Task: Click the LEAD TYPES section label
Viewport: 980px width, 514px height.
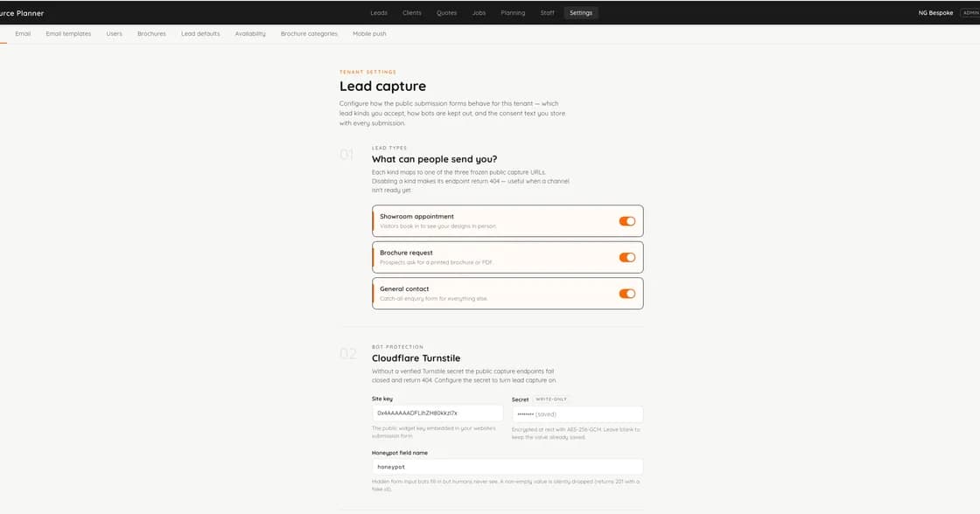Action: click(389, 148)
